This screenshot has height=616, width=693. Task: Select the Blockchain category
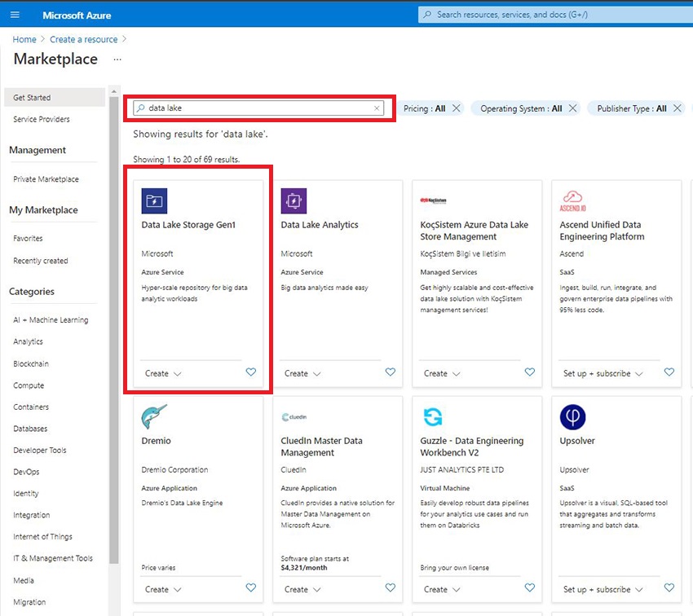pos(31,364)
